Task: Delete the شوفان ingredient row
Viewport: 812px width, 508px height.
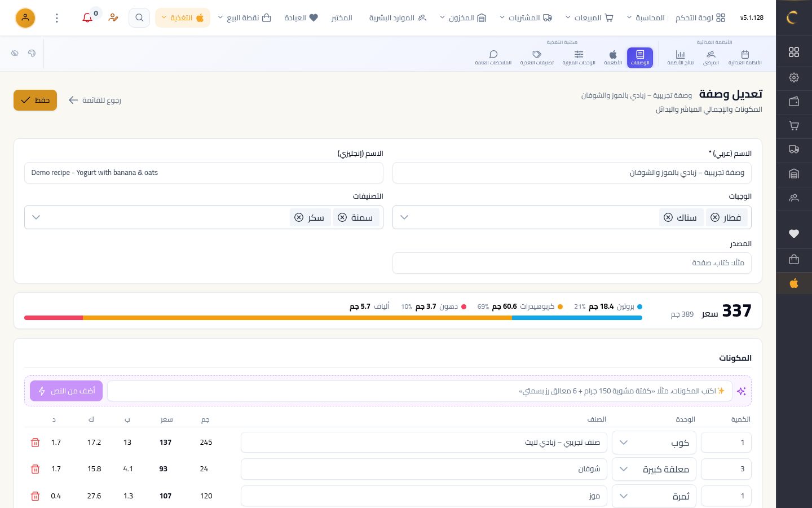Action: click(x=35, y=469)
